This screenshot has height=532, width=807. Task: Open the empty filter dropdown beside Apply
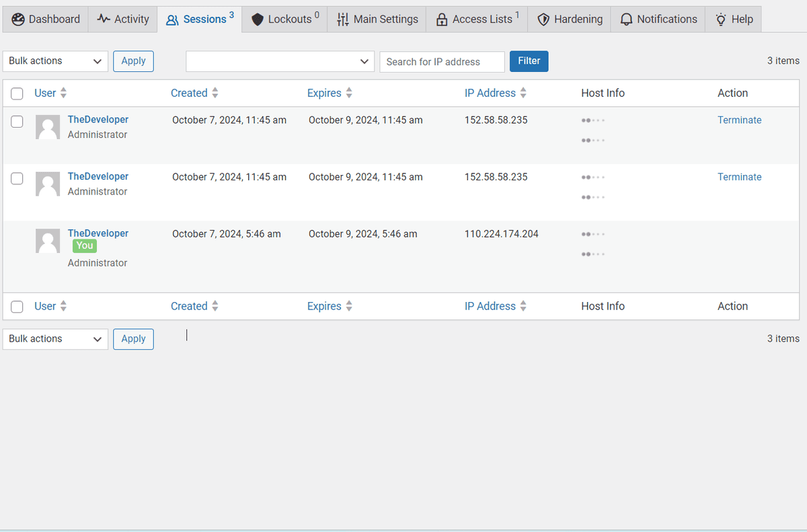tap(279, 61)
